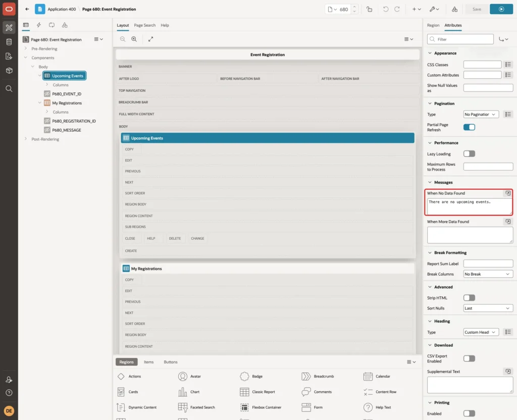Open Break Columns dropdown

(488, 274)
